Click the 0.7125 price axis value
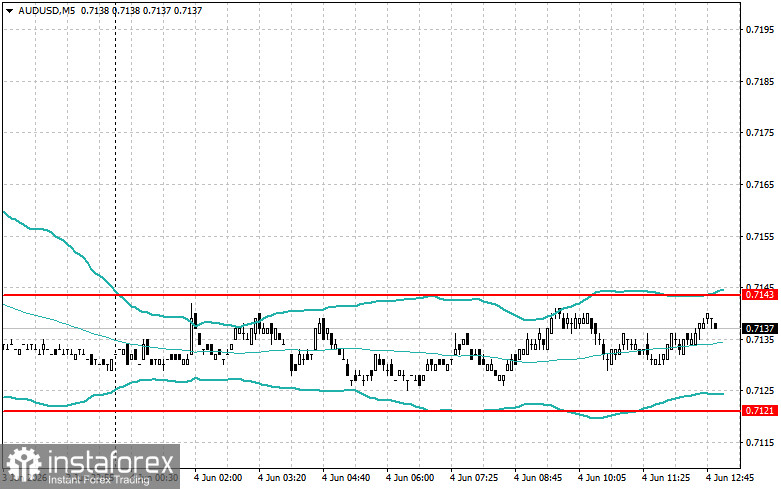The height and width of the screenshot is (489, 781). [x=760, y=390]
